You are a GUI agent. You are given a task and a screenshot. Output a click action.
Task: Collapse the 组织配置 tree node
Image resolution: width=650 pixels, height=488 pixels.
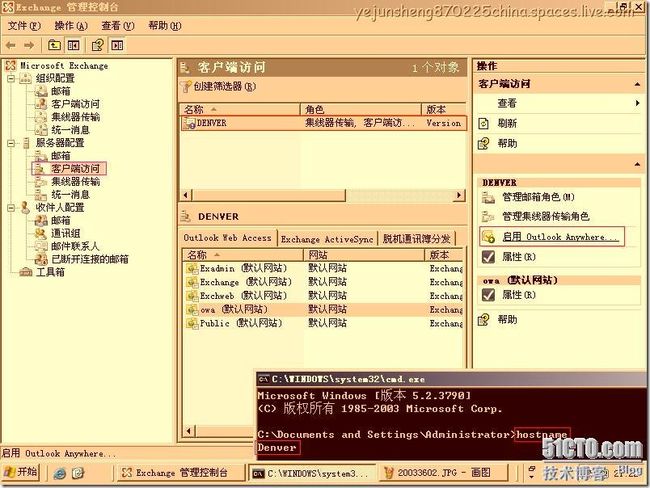click(11, 78)
